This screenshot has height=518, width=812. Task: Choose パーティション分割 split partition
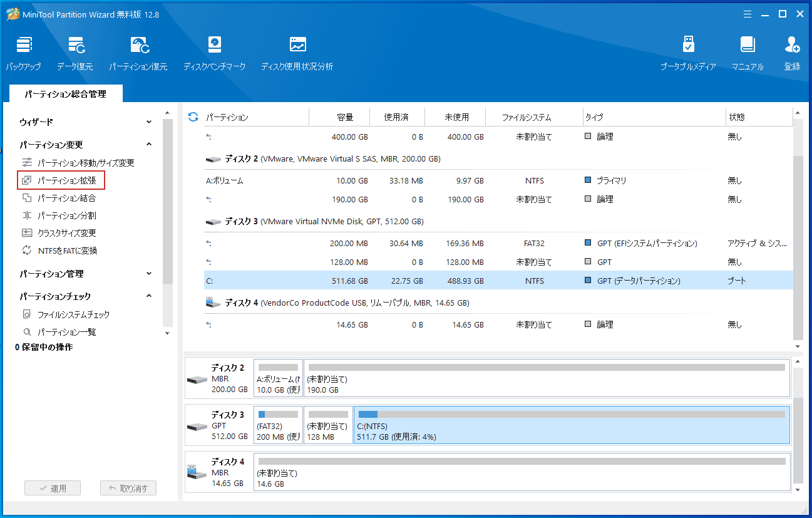point(59,215)
